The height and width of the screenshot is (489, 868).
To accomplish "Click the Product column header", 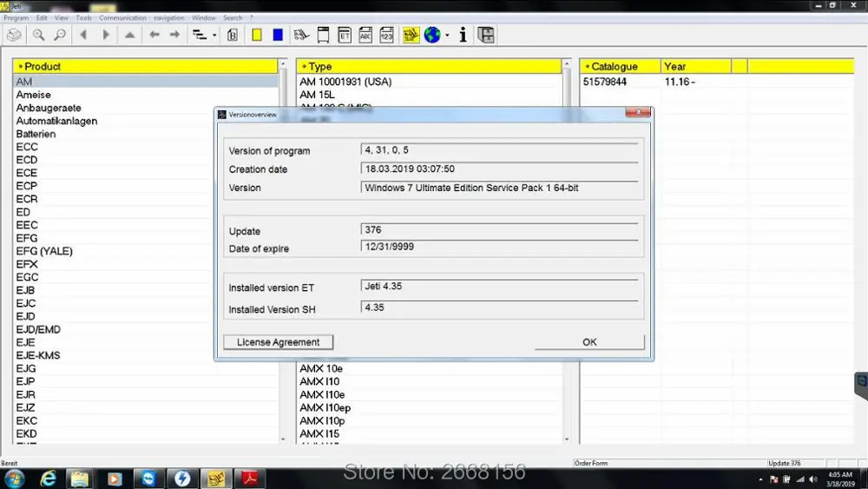I will point(145,67).
